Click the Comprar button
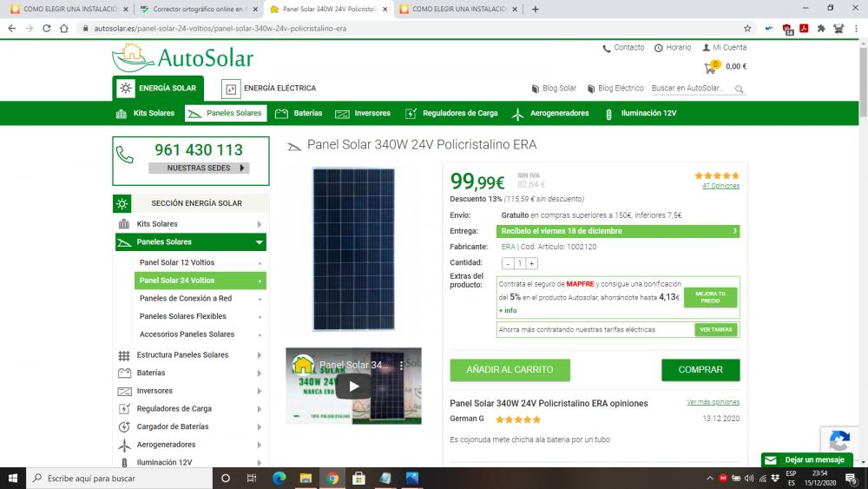The height and width of the screenshot is (489, 868). click(x=700, y=370)
